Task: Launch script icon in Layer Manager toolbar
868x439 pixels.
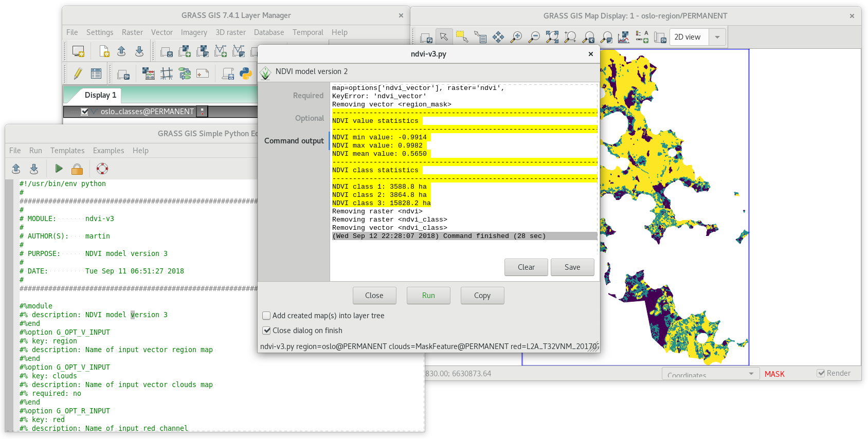Action: click(x=228, y=74)
